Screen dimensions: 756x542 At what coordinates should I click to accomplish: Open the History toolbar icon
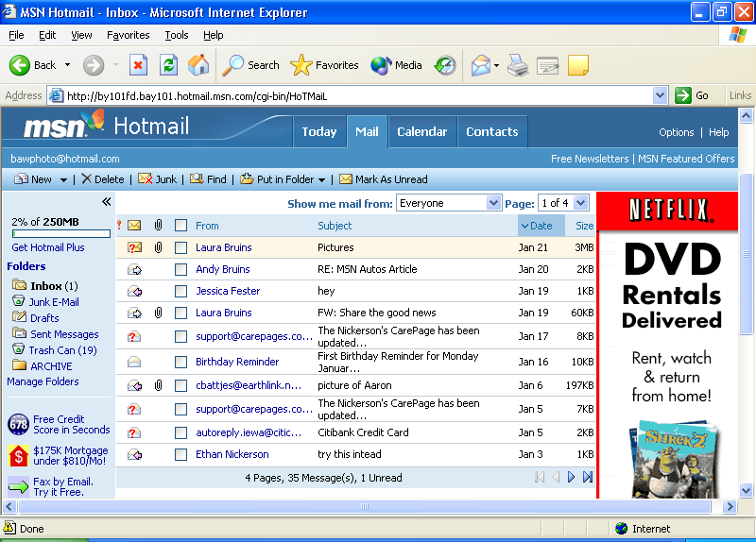444,65
